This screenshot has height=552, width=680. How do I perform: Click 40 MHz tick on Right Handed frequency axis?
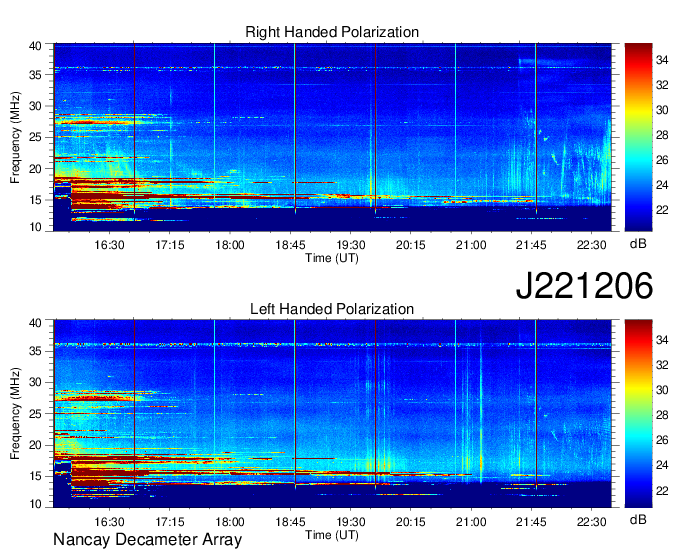pyautogui.click(x=35, y=46)
